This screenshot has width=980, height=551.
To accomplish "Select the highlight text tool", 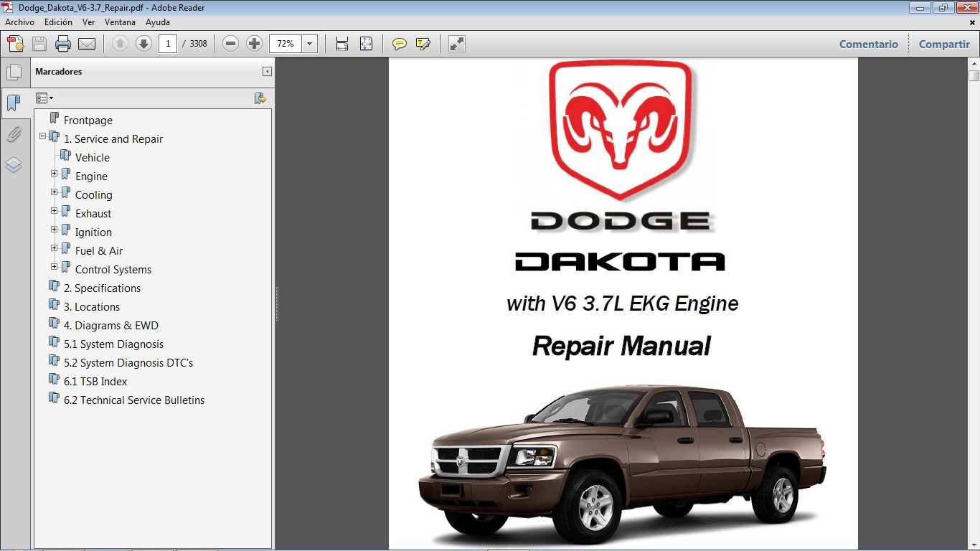I will pyautogui.click(x=423, y=44).
